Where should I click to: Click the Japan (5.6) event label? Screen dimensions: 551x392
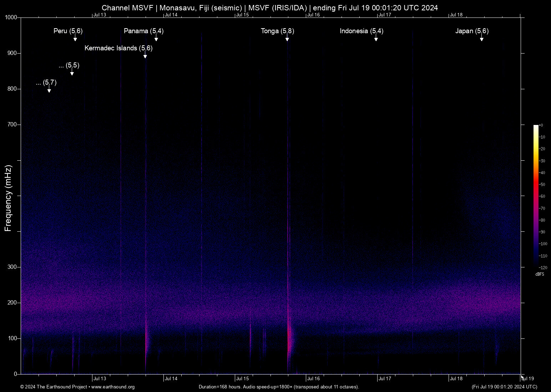click(472, 31)
